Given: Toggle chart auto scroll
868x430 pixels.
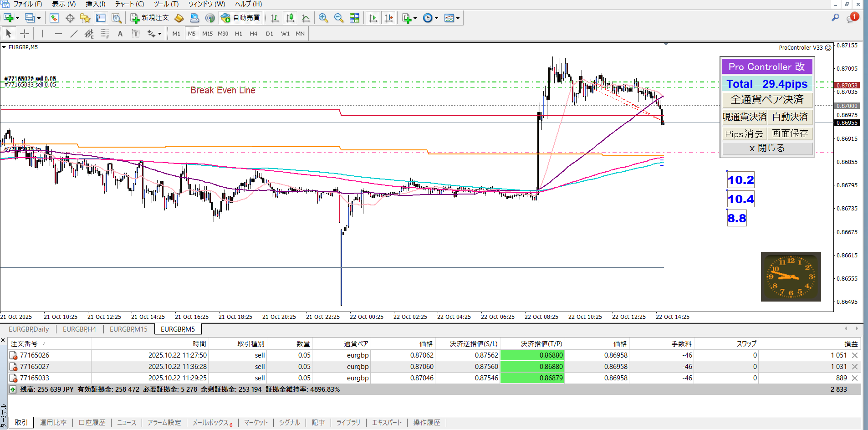Looking at the screenshot, I should click(373, 18).
